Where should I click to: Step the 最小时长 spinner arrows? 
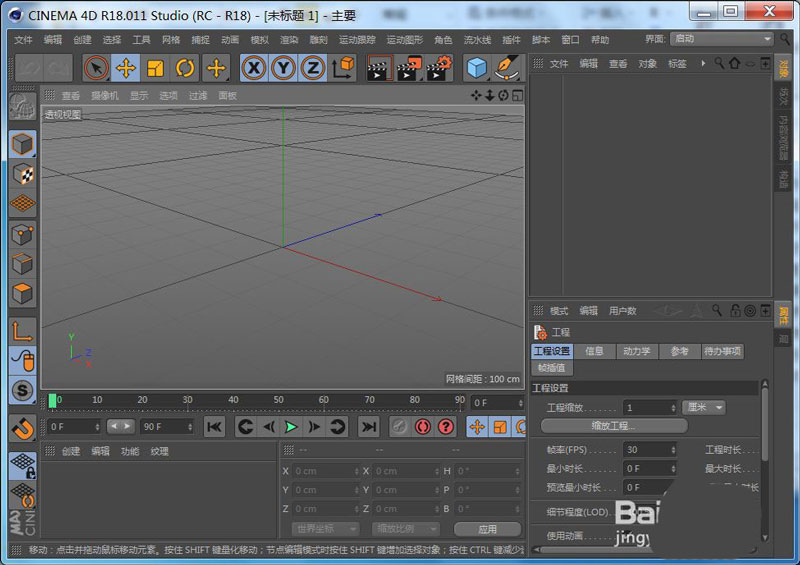click(x=673, y=469)
